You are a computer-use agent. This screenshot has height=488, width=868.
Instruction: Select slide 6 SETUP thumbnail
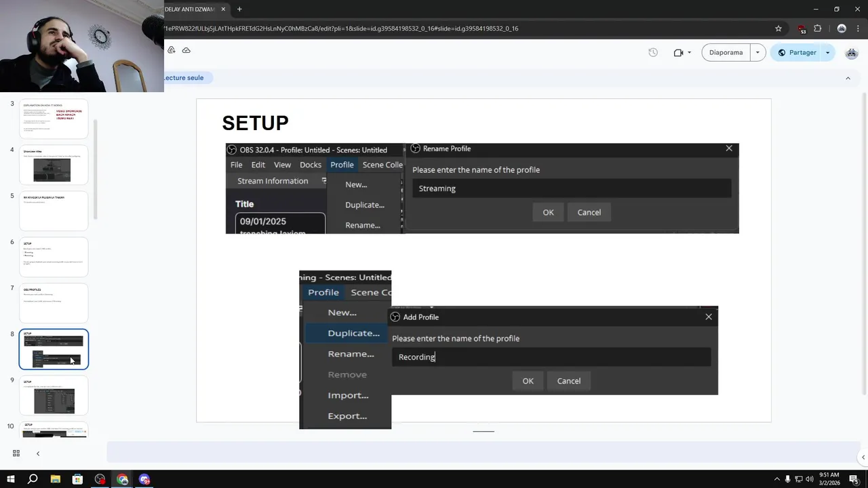pos(54,257)
